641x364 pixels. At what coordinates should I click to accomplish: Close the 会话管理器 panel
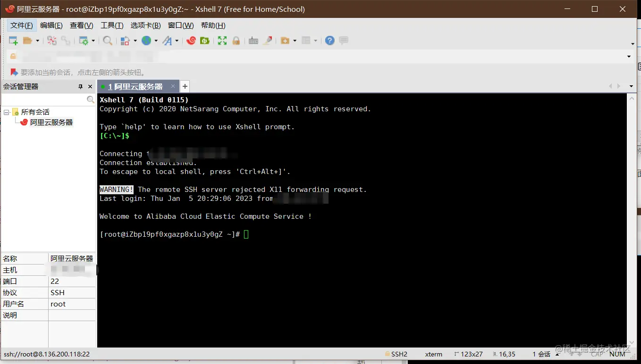pos(90,87)
